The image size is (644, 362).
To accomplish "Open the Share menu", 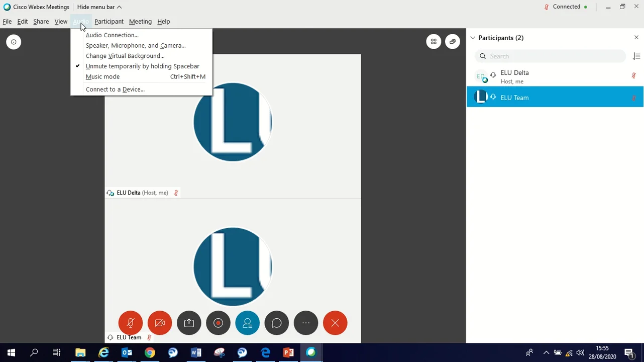I will (41, 22).
